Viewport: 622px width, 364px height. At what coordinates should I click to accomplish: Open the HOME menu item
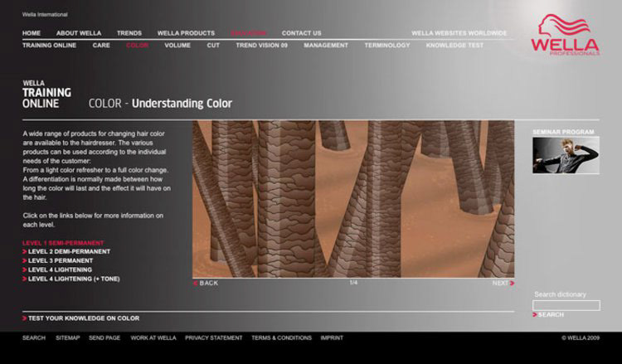[x=32, y=33]
